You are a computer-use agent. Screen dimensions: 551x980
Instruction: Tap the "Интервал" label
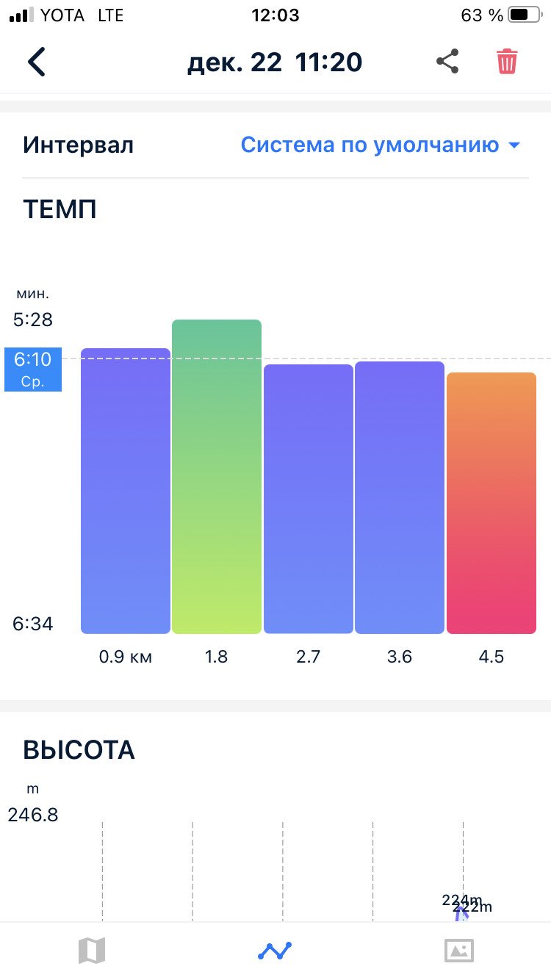(78, 145)
